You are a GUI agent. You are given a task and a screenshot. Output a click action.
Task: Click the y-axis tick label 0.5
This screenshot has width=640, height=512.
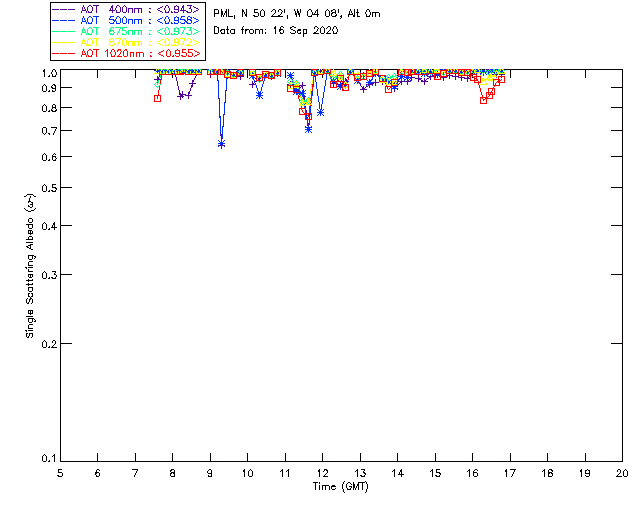tap(49, 188)
